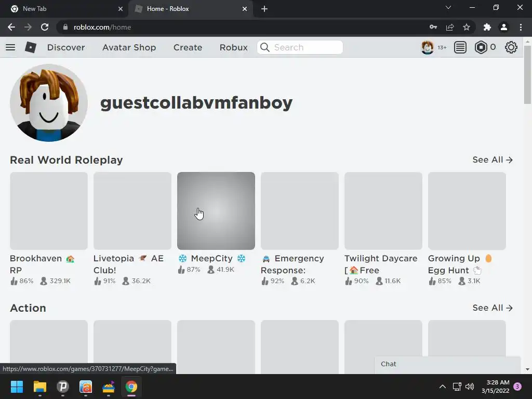The width and height of the screenshot is (532, 399).
Task: Click the search magnifier icon
Action: pyautogui.click(x=264, y=47)
